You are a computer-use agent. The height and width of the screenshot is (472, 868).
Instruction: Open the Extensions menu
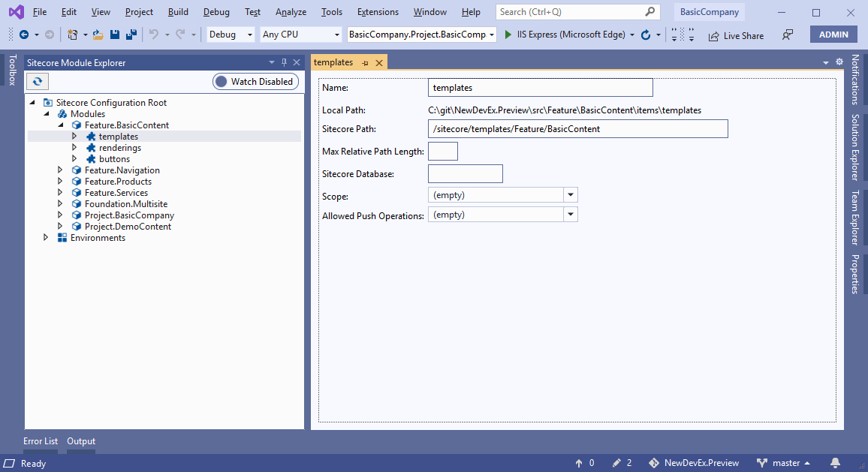click(x=378, y=11)
